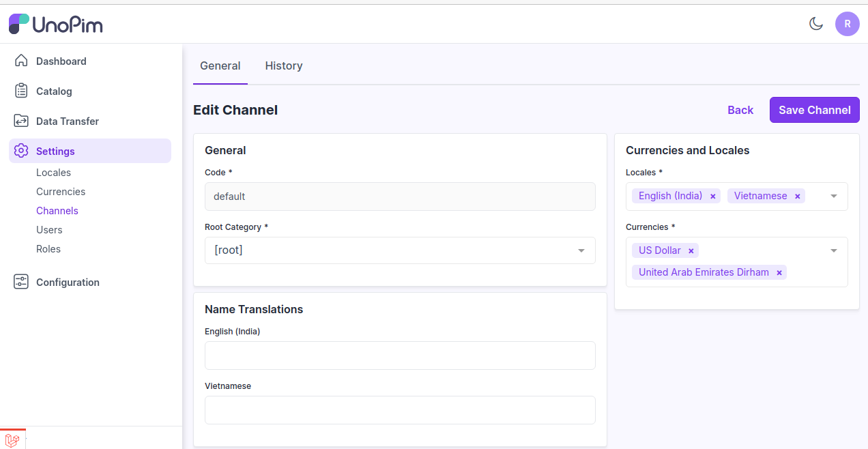The height and width of the screenshot is (449, 868).
Task: Remove United Arab Emirates Dirham tag
Action: pos(779,273)
